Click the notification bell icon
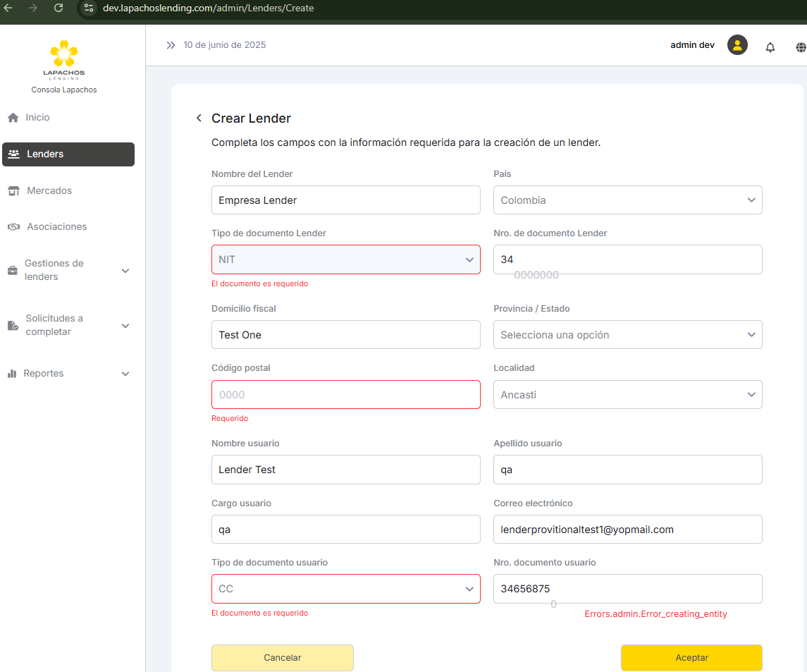The image size is (807, 672). click(770, 47)
